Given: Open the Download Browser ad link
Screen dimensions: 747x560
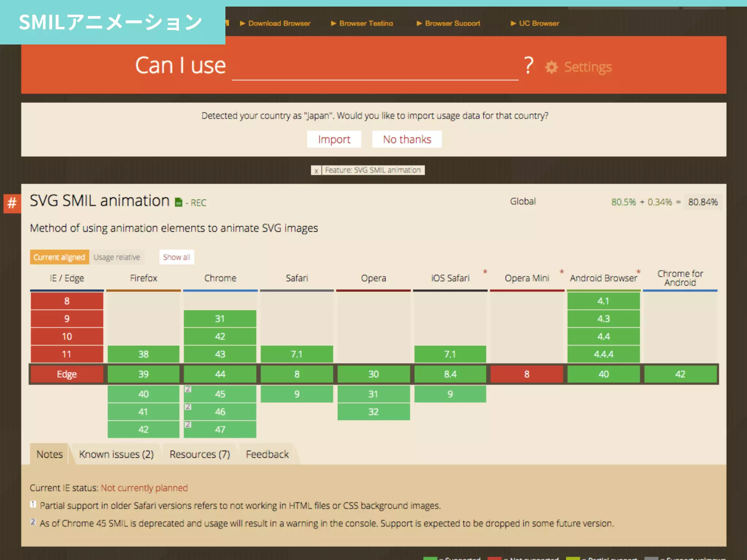Looking at the screenshot, I should [279, 23].
